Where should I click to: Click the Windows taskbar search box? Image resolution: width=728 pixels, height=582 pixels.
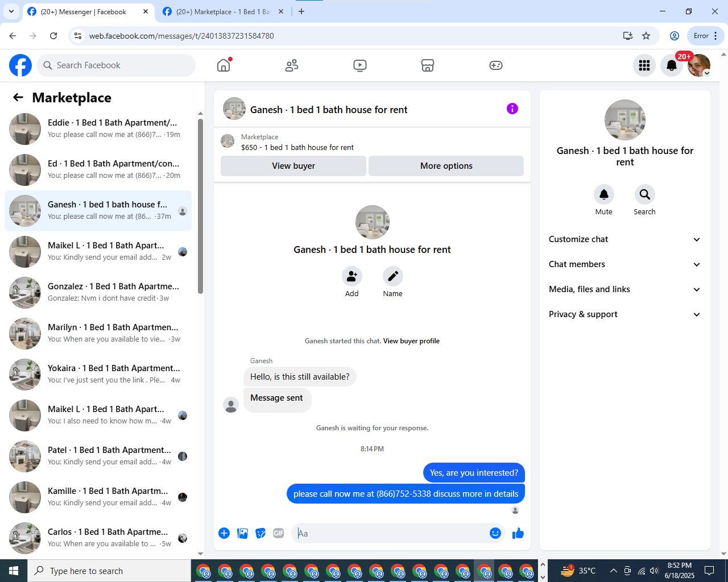pyautogui.click(x=109, y=571)
